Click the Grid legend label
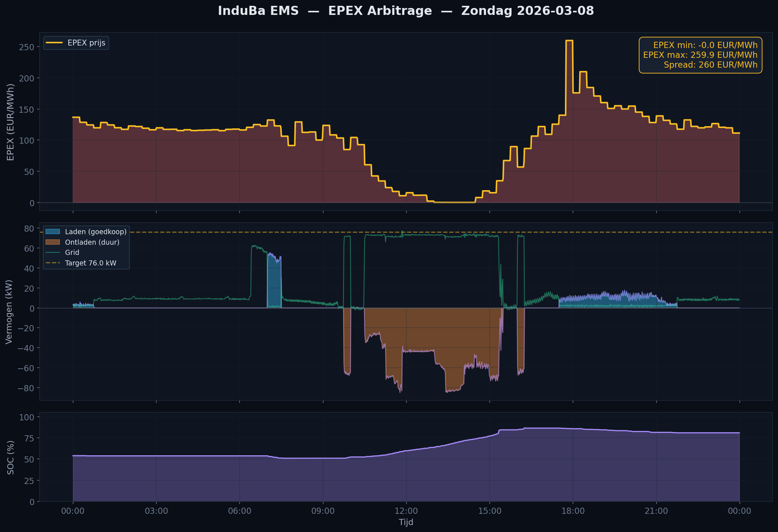 (x=72, y=252)
